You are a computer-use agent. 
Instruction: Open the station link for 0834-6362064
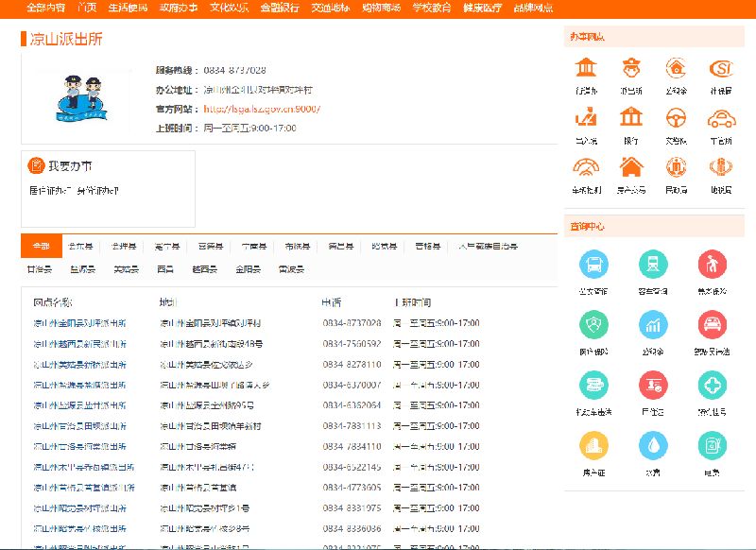79,405
